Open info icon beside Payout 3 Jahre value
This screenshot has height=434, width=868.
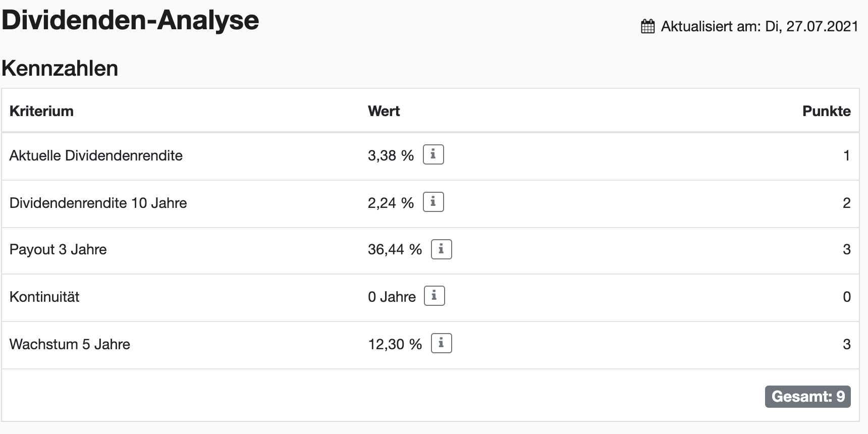pyautogui.click(x=441, y=249)
